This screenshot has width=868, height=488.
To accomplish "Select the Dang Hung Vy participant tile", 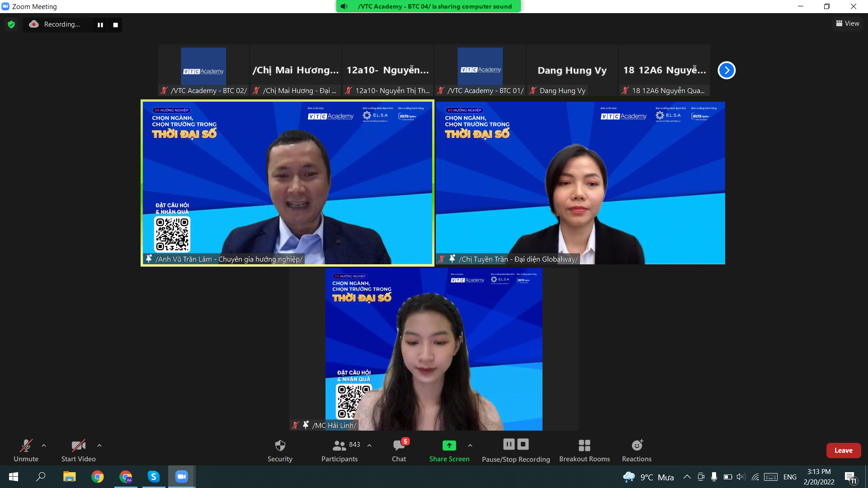I will [572, 70].
